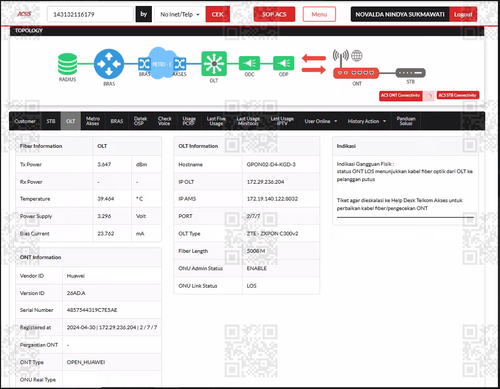Viewport: 500px width, 389px height.
Task: Click the ODC node icon
Action: [249, 63]
